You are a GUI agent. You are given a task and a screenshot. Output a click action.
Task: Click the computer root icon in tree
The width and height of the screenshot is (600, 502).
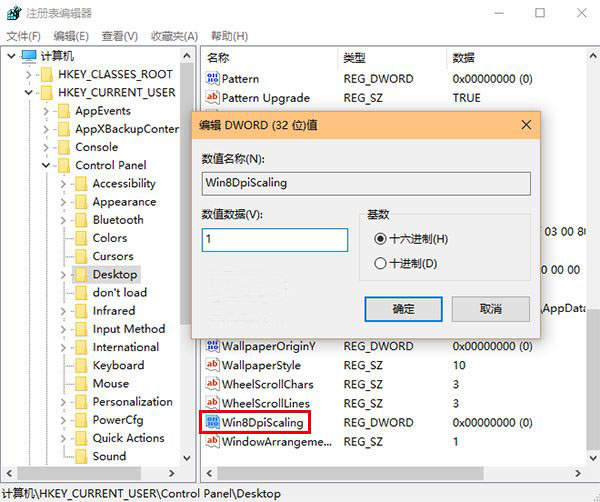(x=28, y=56)
